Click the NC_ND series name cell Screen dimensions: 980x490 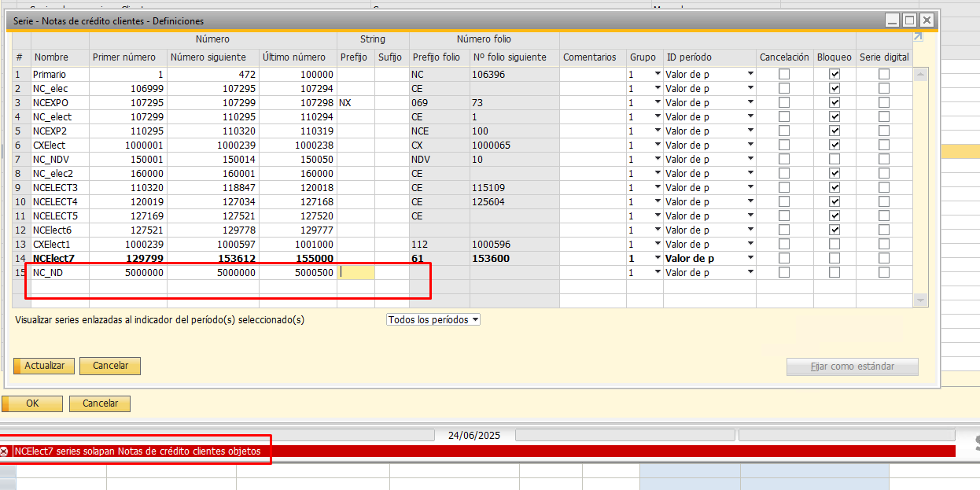tap(60, 272)
